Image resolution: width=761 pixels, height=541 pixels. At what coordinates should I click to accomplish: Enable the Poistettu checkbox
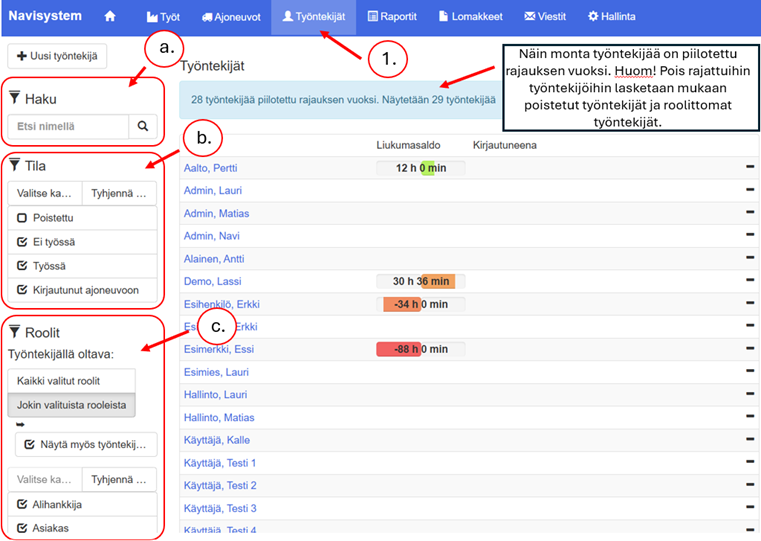[x=22, y=218]
